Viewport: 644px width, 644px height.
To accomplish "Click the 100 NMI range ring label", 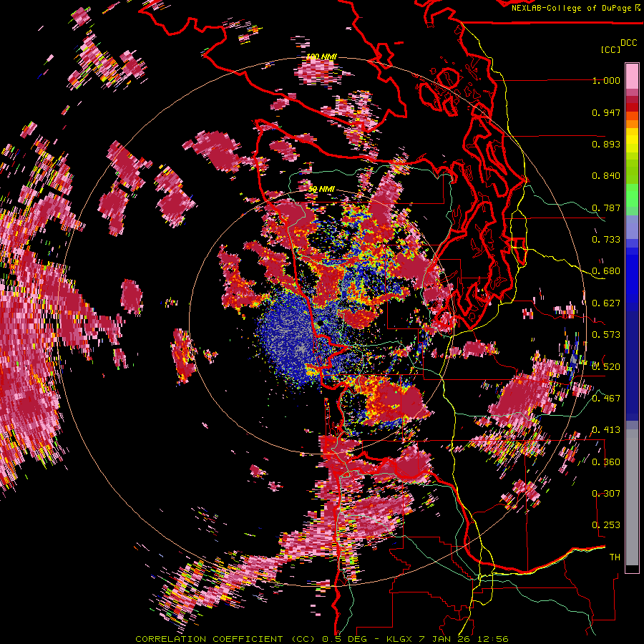I will click(321, 57).
